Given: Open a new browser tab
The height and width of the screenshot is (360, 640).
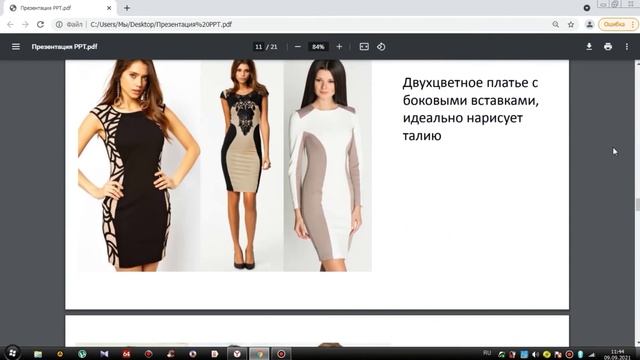Looking at the screenshot, I should [127, 8].
